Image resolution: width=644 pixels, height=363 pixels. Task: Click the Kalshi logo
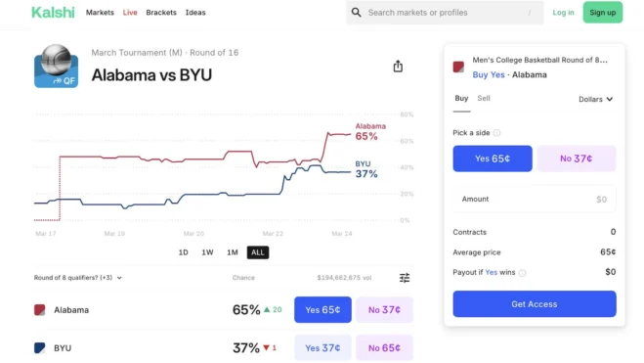click(x=53, y=13)
